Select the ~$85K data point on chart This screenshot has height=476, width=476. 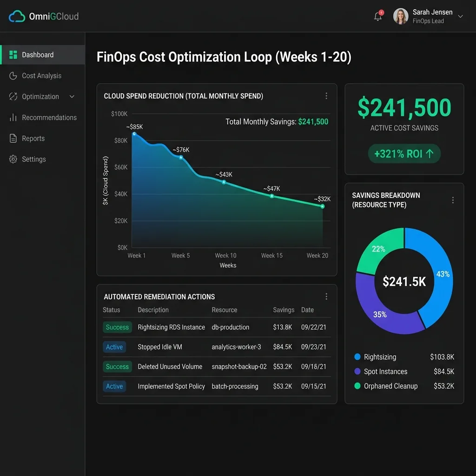coord(134,134)
